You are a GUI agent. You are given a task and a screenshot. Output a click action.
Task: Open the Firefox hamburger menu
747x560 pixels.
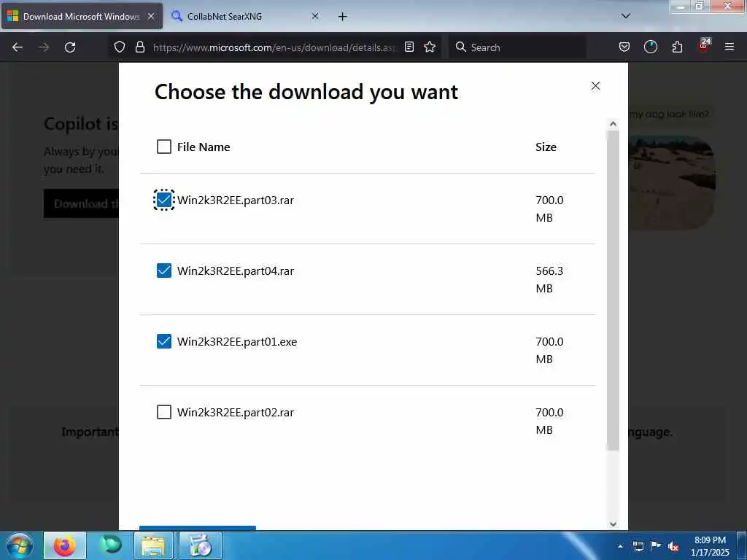point(729,47)
